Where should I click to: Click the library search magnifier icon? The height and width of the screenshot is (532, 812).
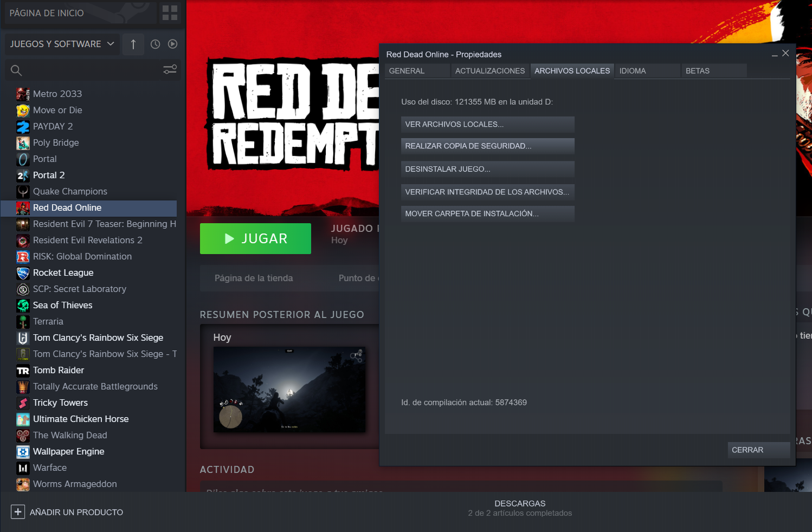click(16, 70)
